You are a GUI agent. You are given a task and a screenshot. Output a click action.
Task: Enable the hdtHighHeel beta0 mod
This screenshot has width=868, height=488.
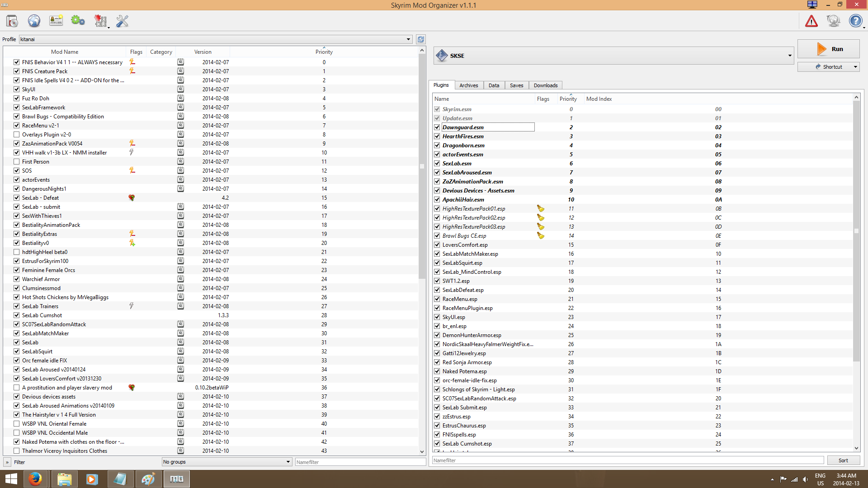coord(16,252)
